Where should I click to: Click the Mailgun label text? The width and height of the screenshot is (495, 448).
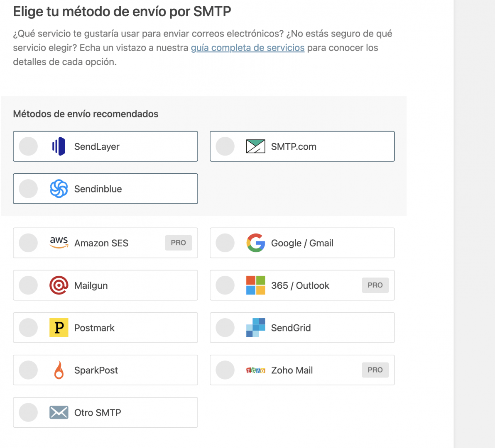[91, 286]
